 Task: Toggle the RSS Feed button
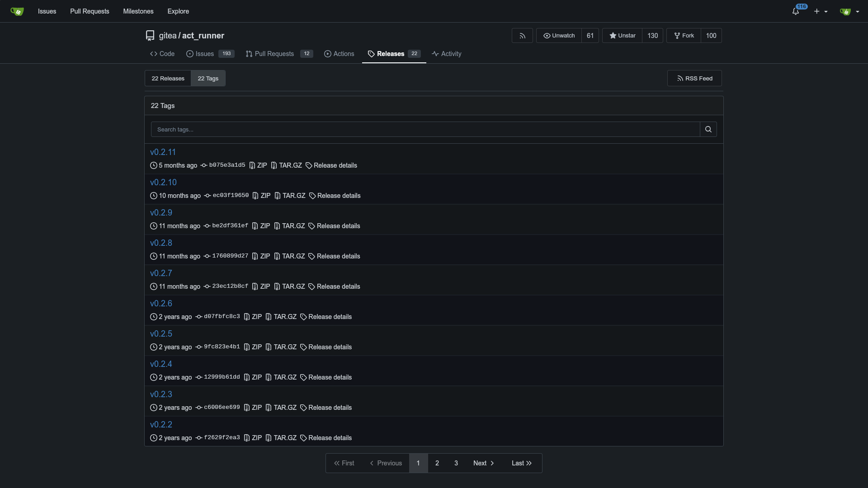coord(694,78)
